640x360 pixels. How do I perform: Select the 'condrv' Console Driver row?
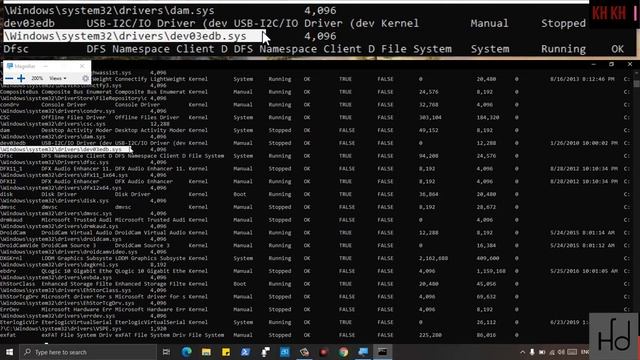click(x=314, y=104)
